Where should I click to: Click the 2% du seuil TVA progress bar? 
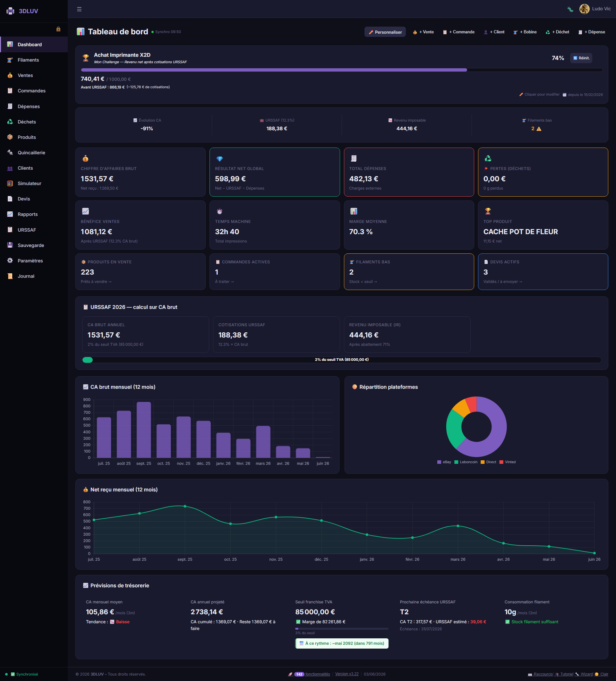pyautogui.click(x=342, y=360)
